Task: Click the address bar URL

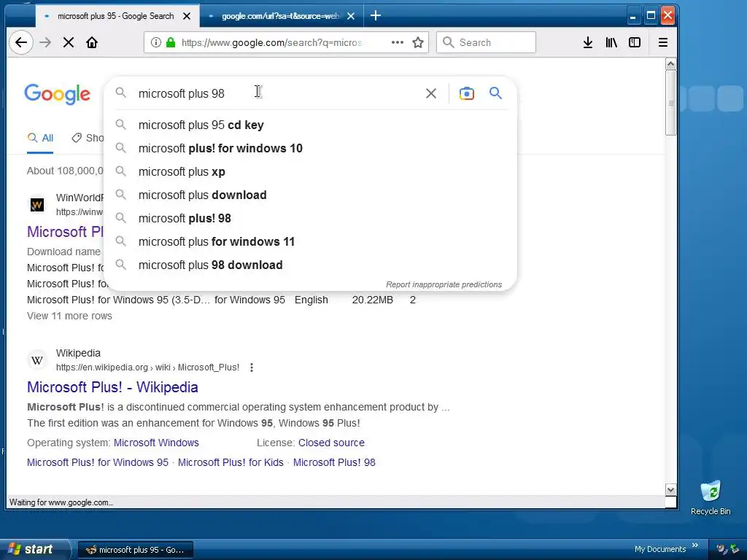Action: pyautogui.click(x=271, y=42)
